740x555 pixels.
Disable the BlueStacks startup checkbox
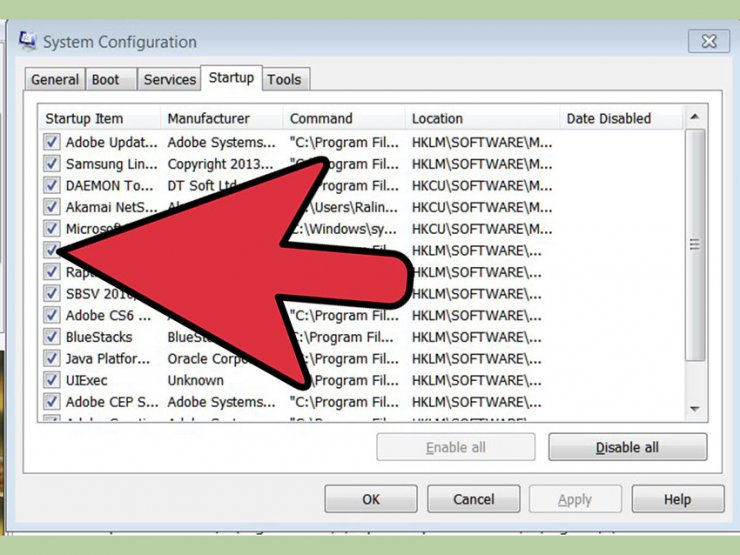51,336
